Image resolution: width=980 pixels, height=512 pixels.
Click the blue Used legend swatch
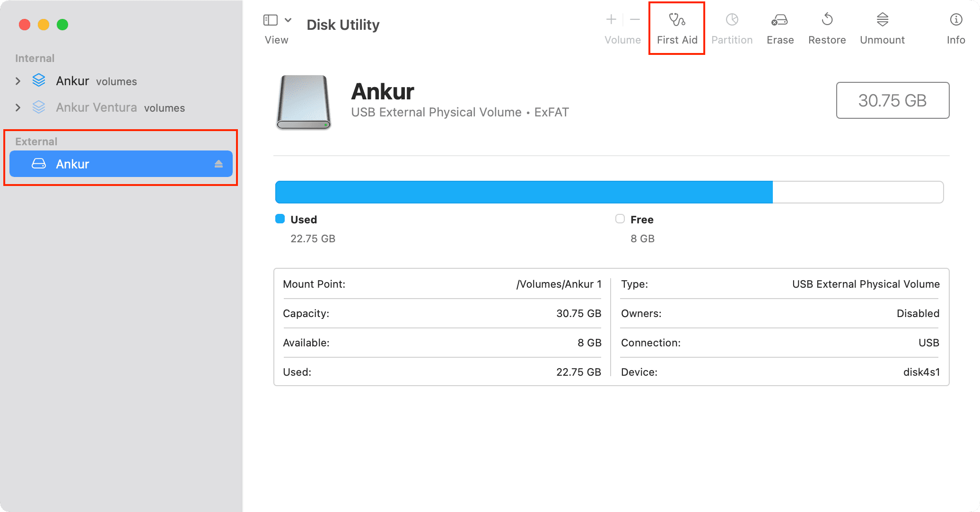click(x=280, y=219)
